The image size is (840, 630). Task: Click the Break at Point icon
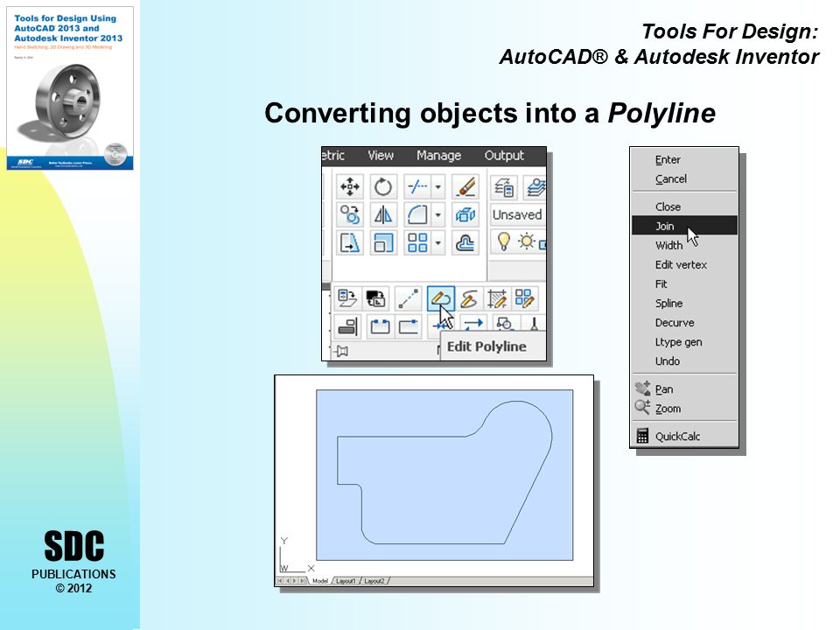[409, 326]
